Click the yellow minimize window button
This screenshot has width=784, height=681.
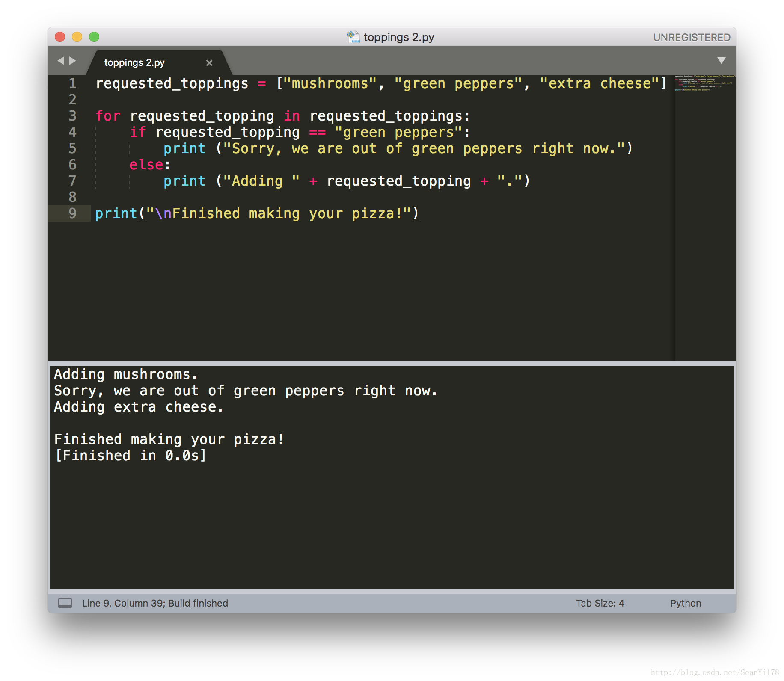[77, 37]
